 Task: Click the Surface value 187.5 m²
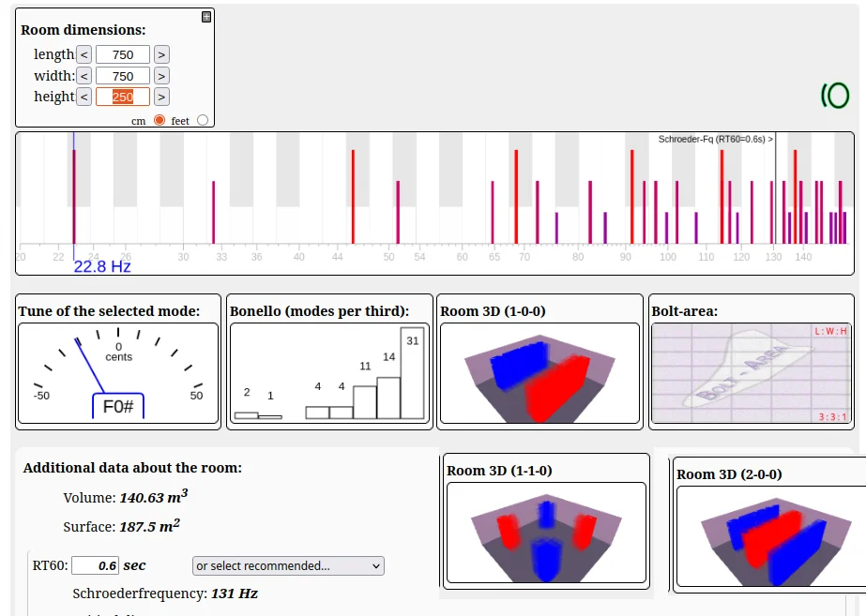click(150, 526)
